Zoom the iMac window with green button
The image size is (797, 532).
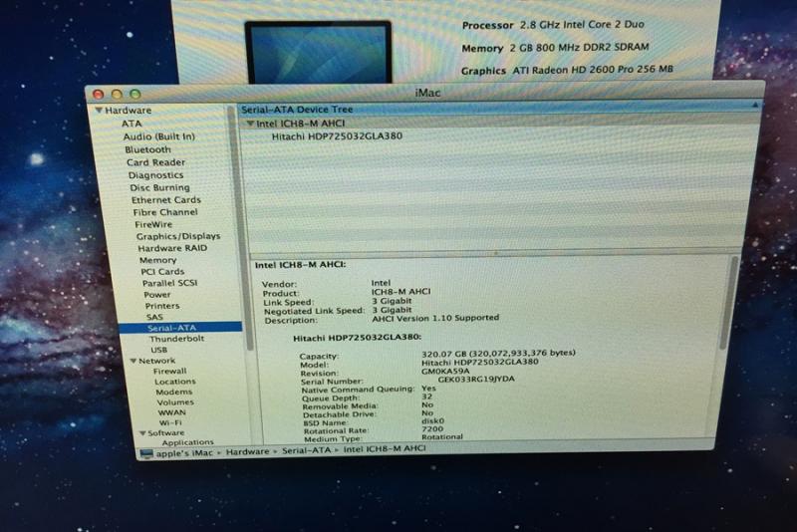pos(135,94)
